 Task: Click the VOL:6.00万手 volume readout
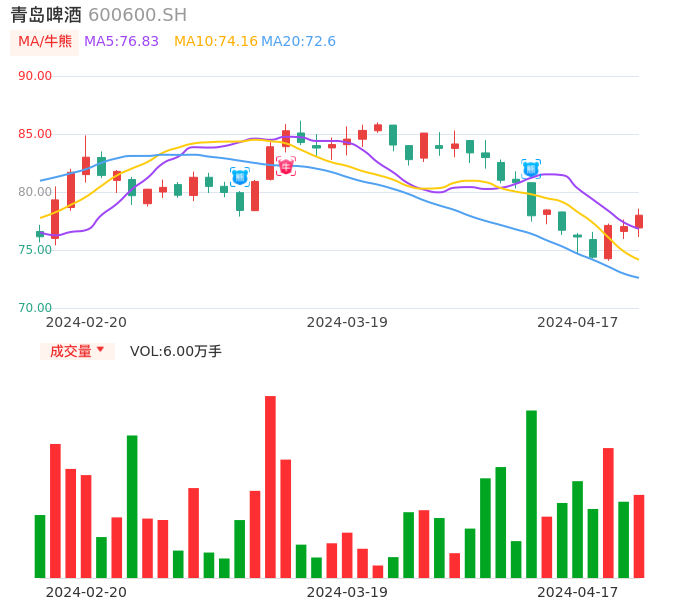(175, 351)
